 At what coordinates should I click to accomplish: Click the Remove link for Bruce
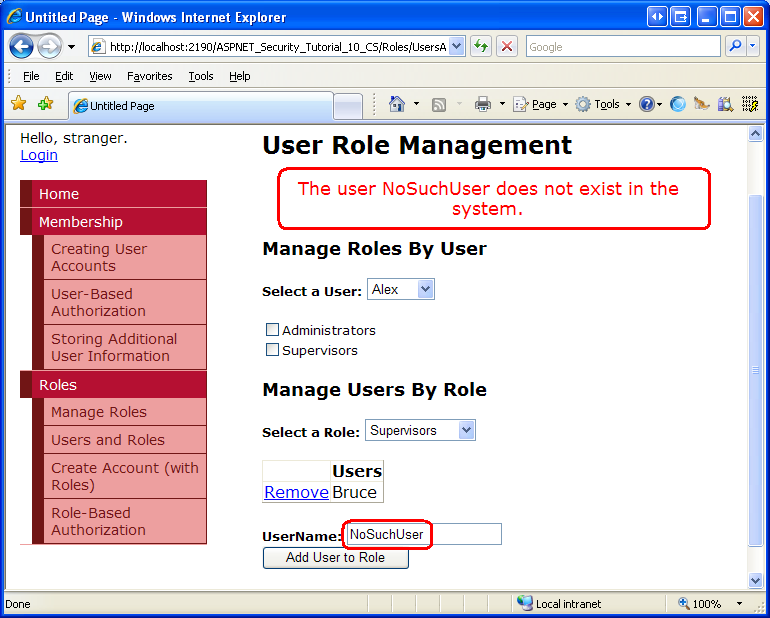click(296, 492)
